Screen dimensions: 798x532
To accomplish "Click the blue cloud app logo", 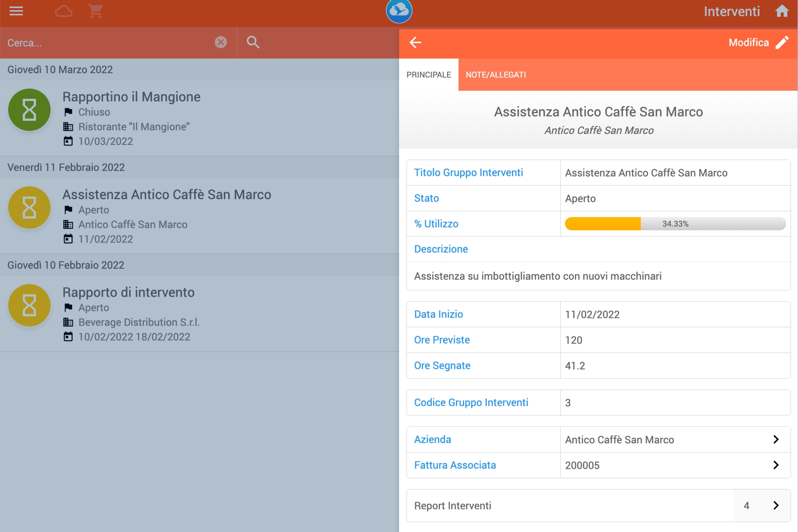I will (x=399, y=10).
